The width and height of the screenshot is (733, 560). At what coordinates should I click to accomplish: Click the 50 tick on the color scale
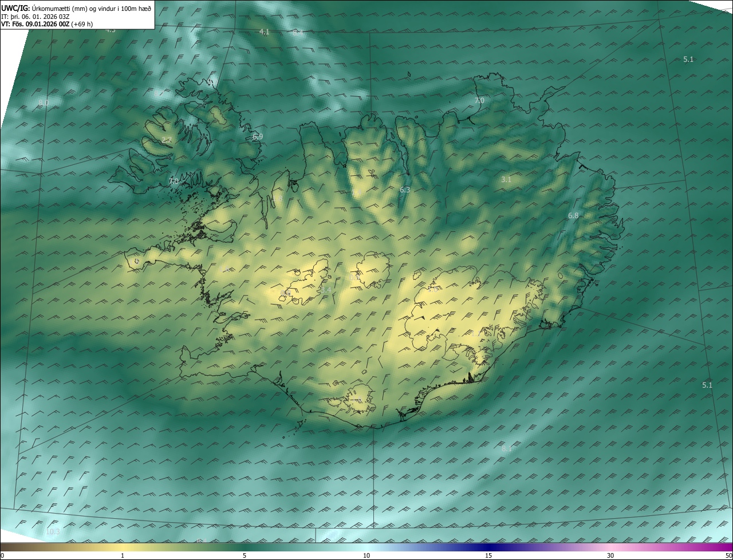click(x=728, y=556)
